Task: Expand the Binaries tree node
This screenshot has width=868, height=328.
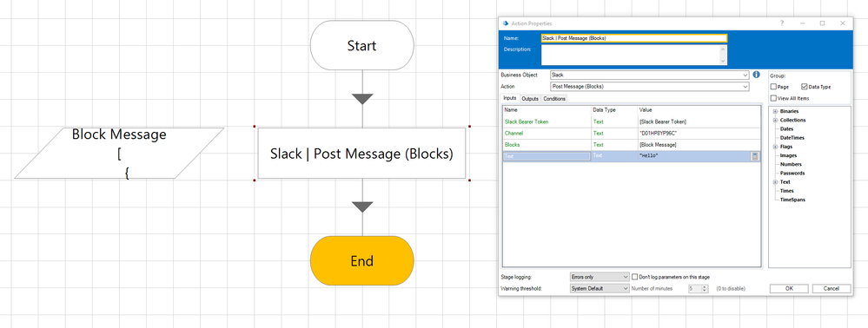Action: tap(776, 111)
